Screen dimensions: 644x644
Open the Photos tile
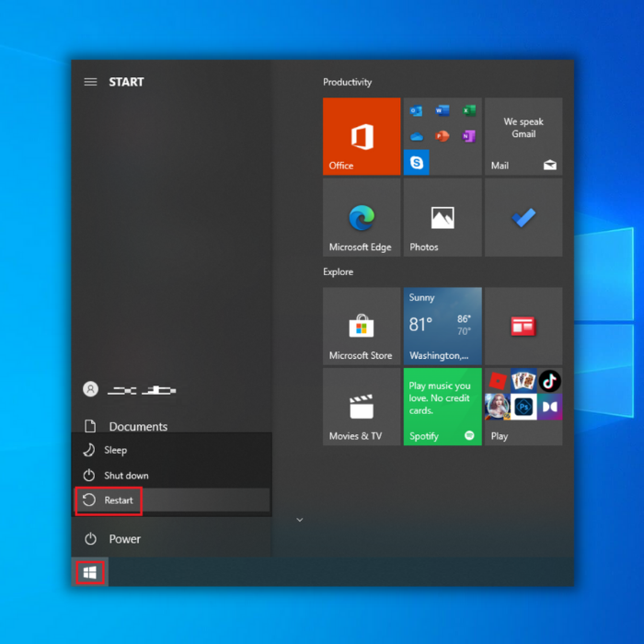(x=443, y=218)
